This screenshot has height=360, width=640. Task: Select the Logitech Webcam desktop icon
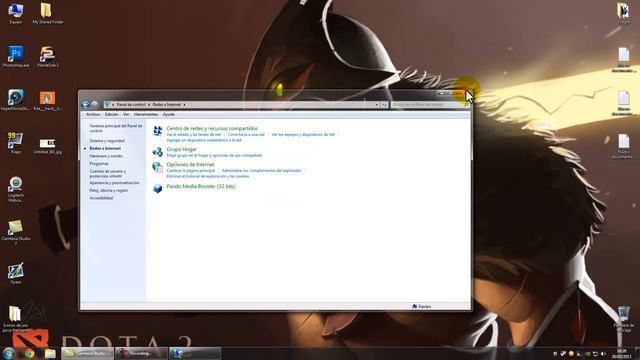16,189
